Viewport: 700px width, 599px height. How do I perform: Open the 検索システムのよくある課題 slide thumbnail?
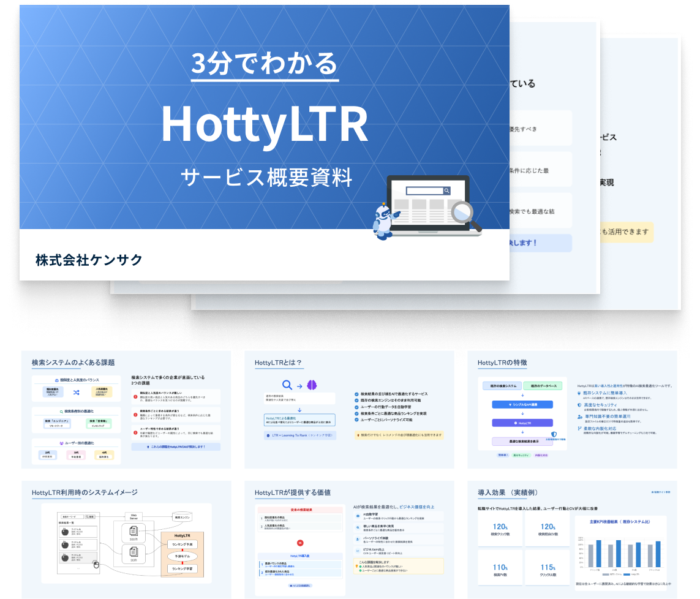coord(126,409)
